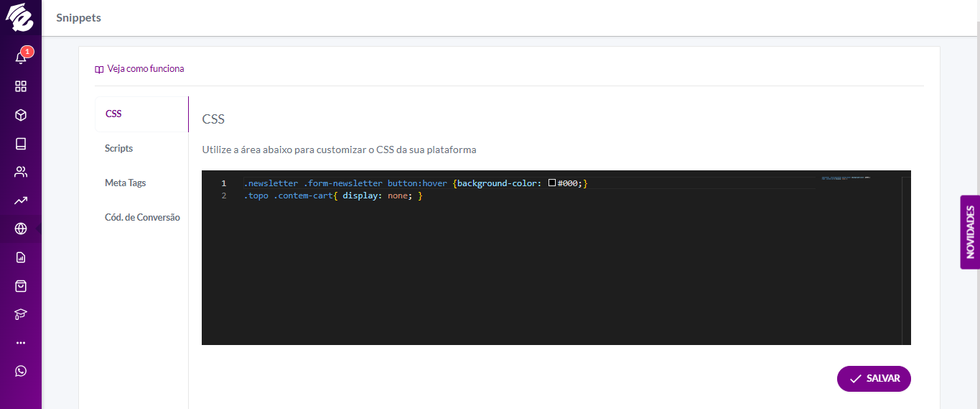This screenshot has width=980, height=409.
Task: Open the catalog book icon
Action: click(x=21, y=144)
